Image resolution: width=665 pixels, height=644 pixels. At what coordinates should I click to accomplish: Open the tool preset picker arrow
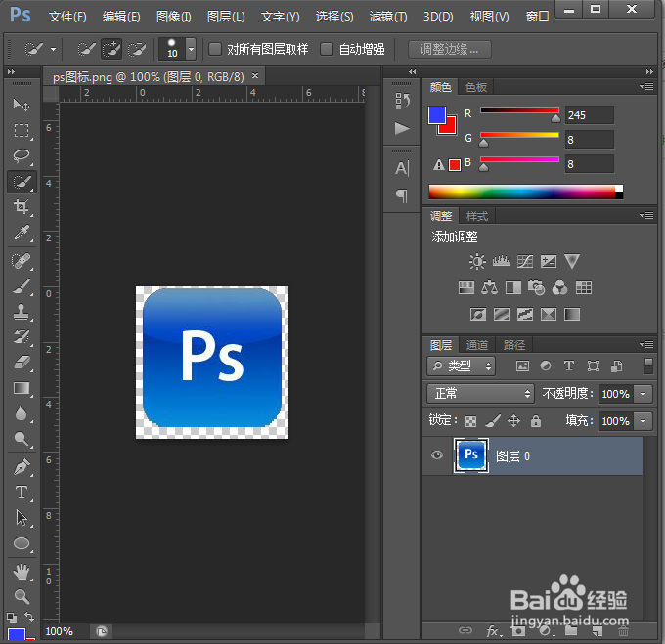pyautogui.click(x=53, y=49)
